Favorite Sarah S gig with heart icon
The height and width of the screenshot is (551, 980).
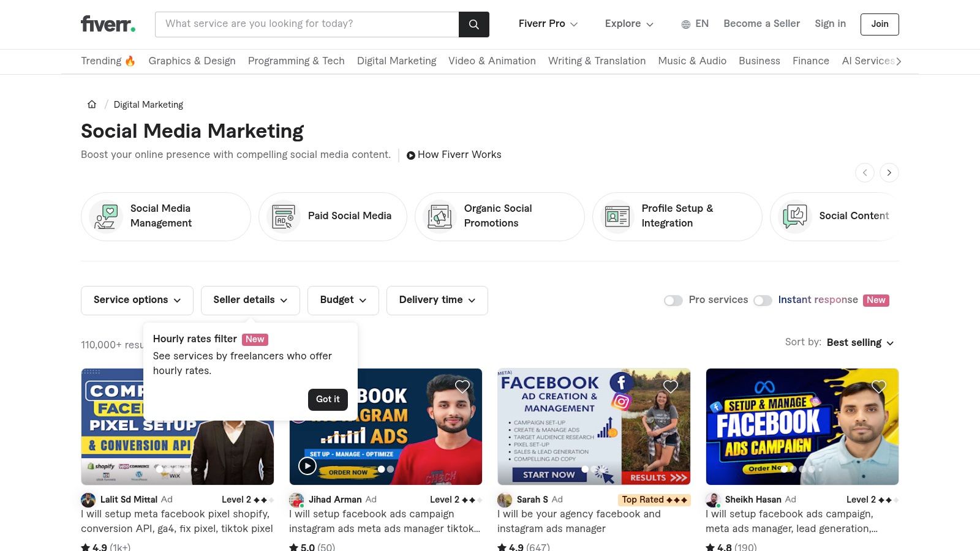[x=671, y=386]
